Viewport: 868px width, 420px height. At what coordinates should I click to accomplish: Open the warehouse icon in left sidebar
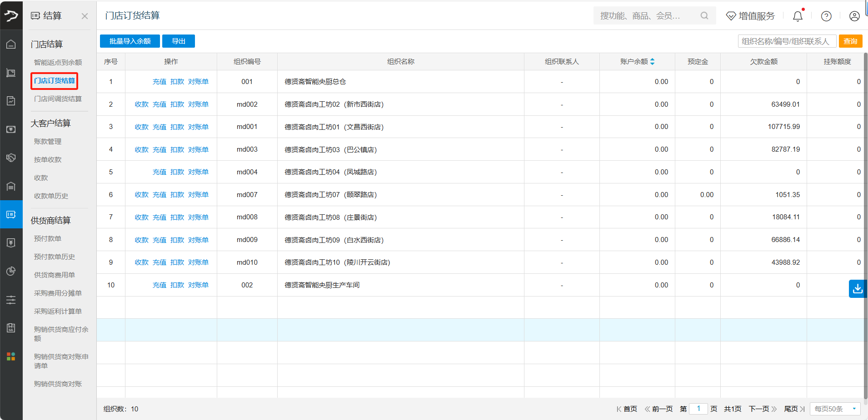pos(11,186)
